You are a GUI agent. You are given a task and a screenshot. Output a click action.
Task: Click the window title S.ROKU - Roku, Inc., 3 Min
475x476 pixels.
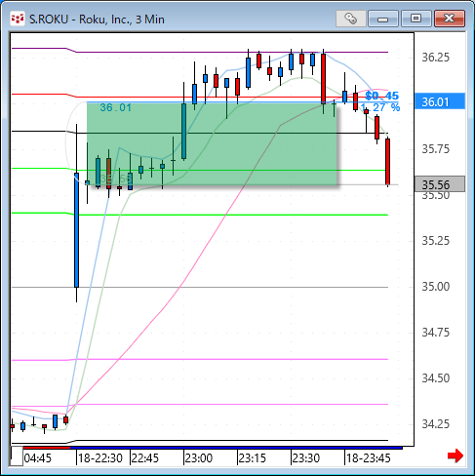tap(97, 20)
